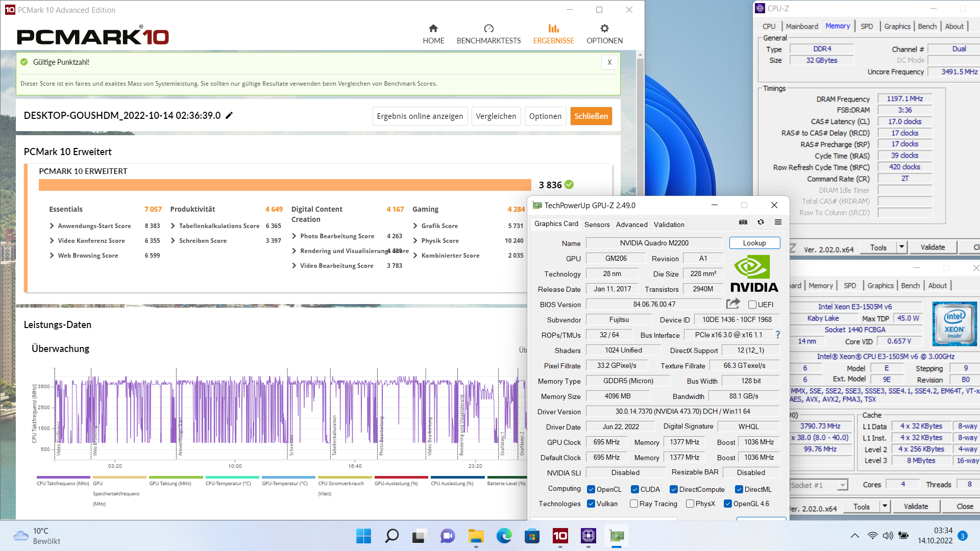Screen dimensions: 980x551
Task: Open the OPTIONEN gear icon
Action: 604,29
